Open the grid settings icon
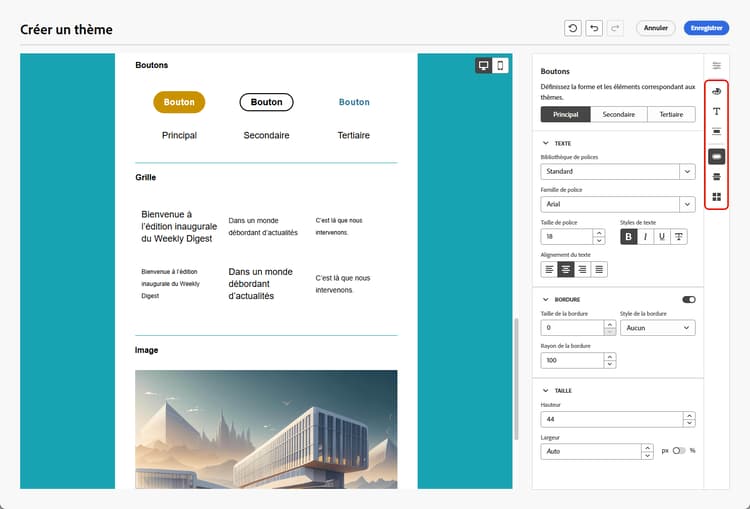The image size is (750, 509). [716, 197]
